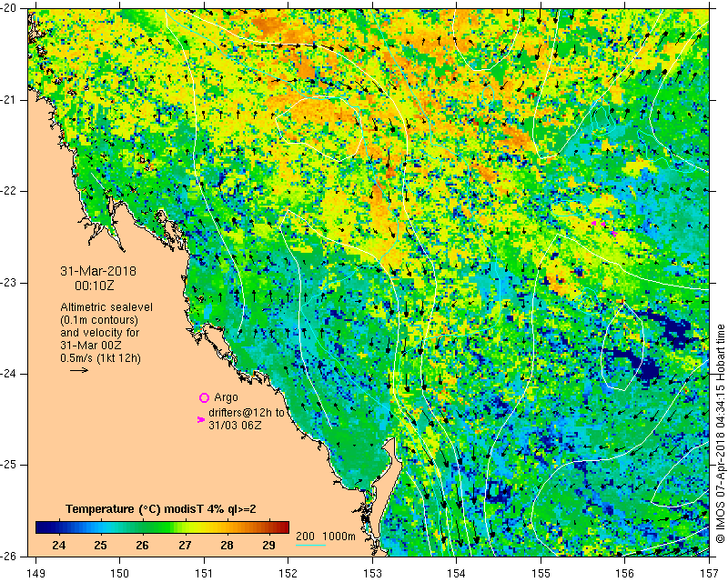Click the '200 1000m' depth contour label
This screenshot has height=582, width=728.
click(326, 536)
